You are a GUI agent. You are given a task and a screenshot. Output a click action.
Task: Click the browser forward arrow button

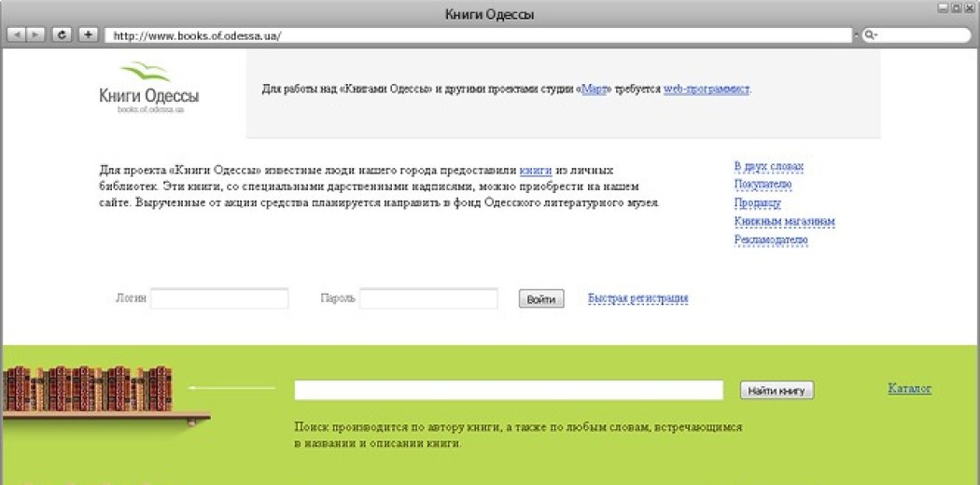(35, 35)
